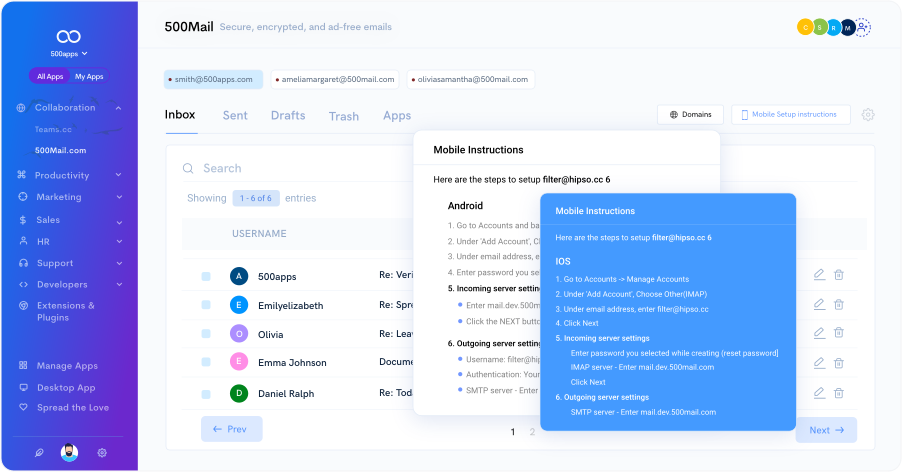
Task: Switch to the Sent tab
Action: coord(235,116)
